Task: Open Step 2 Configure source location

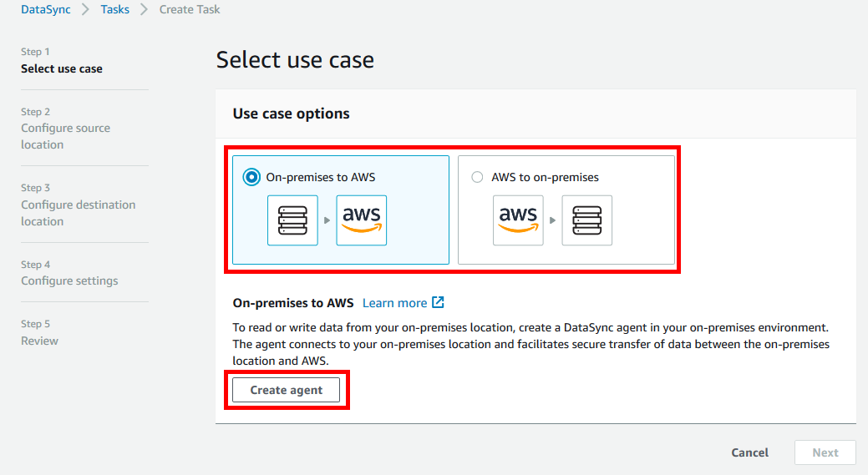Action: click(x=65, y=136)
